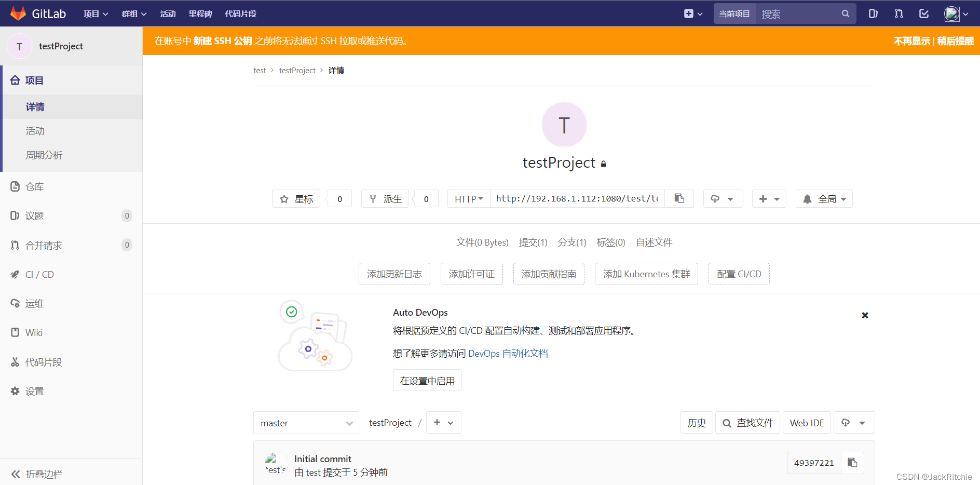
Task: Open CI / CD section in sidebar
Action: pyautogui.click(x=39, y=274)
